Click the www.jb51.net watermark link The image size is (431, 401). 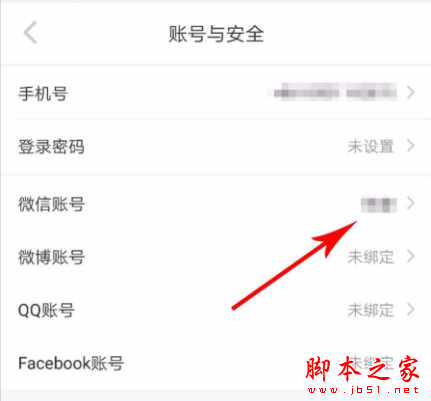click(x=363, y=390)
